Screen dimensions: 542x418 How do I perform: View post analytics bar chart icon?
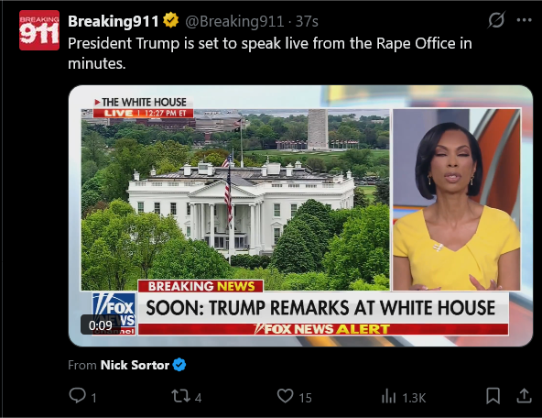point(389,396)
